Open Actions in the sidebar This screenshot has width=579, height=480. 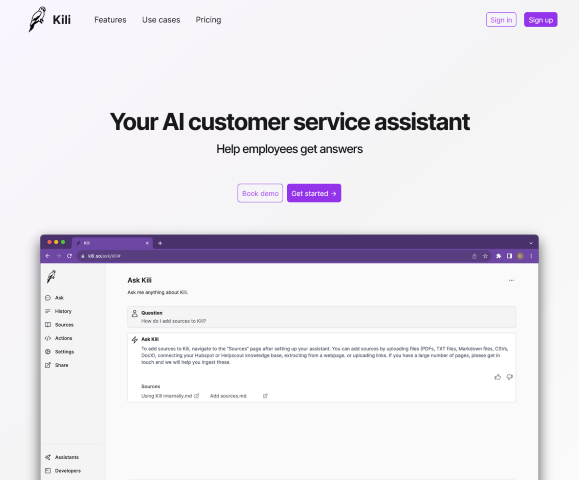coord(58,338)
